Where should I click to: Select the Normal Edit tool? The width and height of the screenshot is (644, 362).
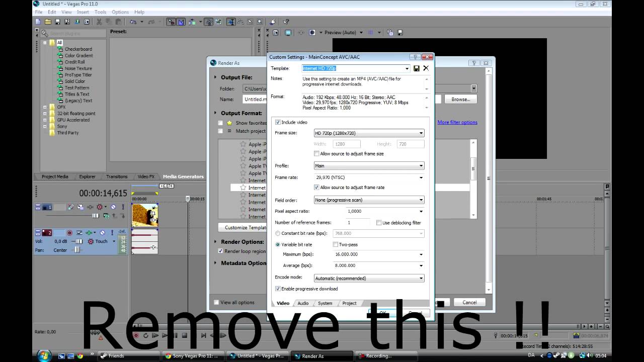point(230,22)
